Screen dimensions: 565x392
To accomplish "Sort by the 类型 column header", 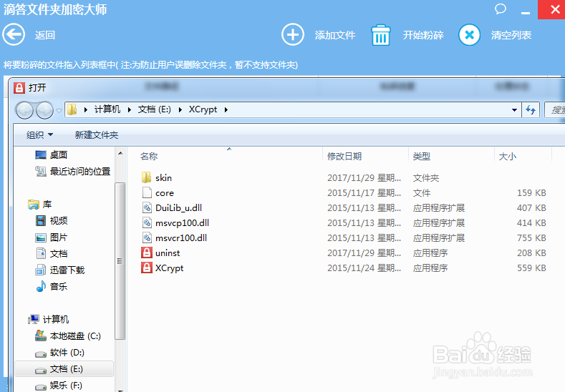I will 422,156.
